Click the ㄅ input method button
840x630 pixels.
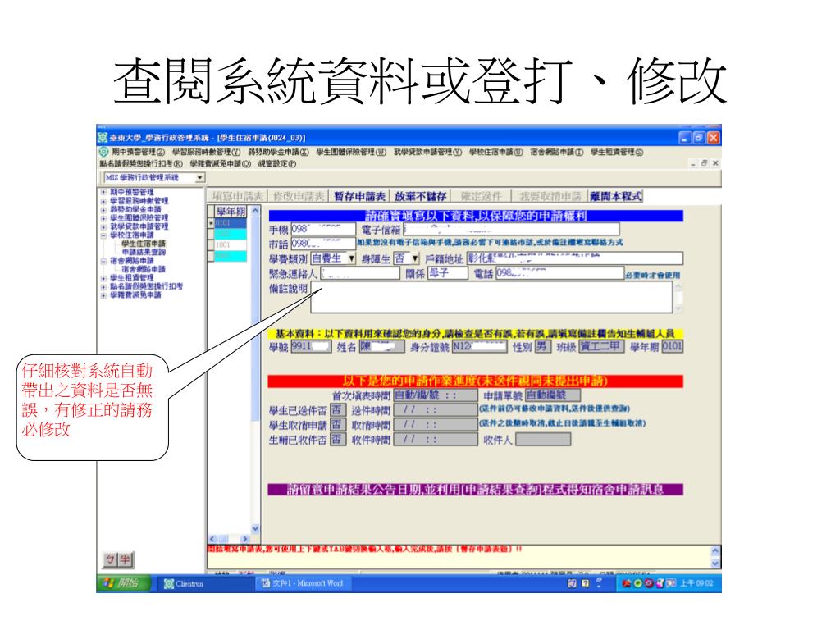click(x=111, y=559)
